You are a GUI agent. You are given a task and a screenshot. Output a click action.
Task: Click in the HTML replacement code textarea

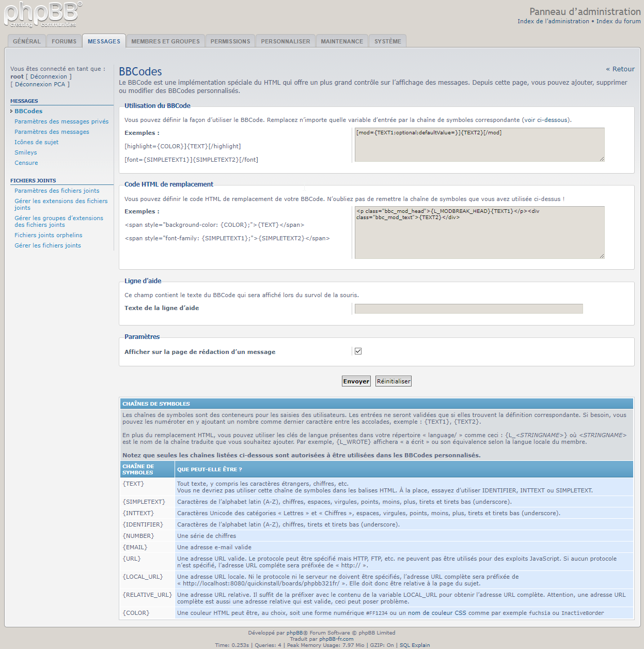coord(479,232)
